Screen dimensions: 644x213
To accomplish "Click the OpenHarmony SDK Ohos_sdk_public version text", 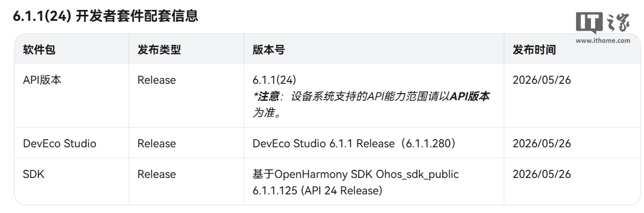I will 356,182.
